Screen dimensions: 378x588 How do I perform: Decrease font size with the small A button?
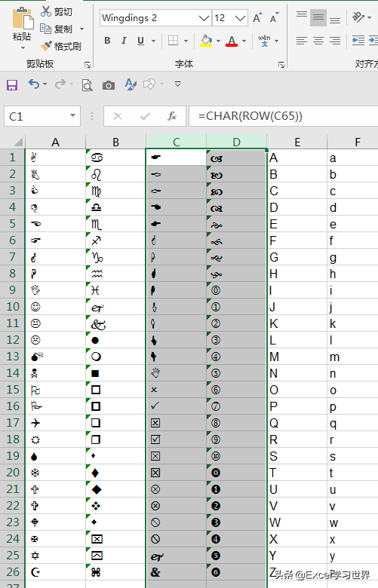point(275,17)
